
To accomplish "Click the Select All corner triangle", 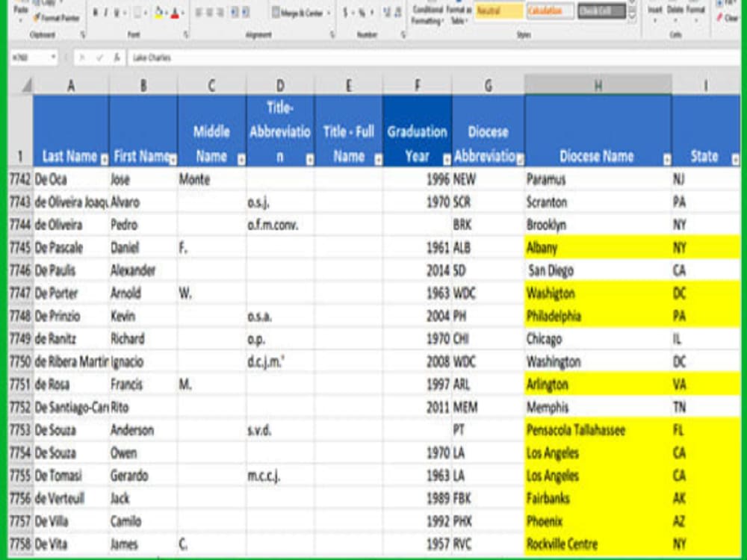I will (x=26, y=85).
